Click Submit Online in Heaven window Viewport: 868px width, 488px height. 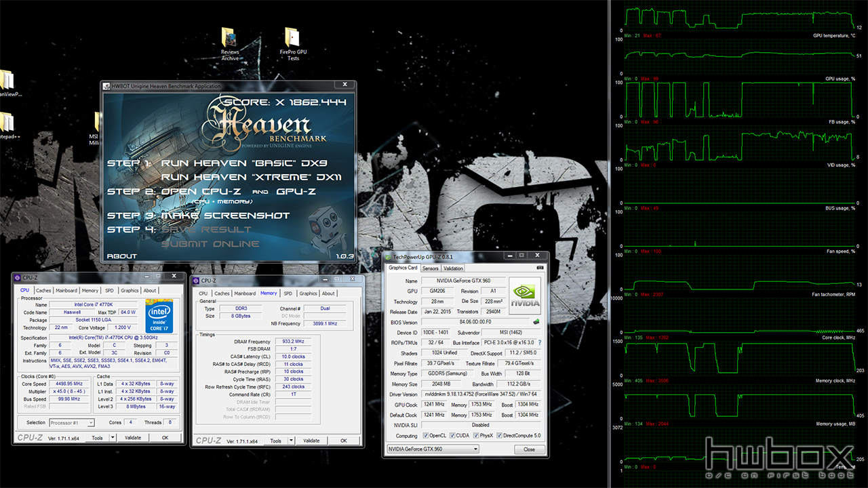point(210,244)
